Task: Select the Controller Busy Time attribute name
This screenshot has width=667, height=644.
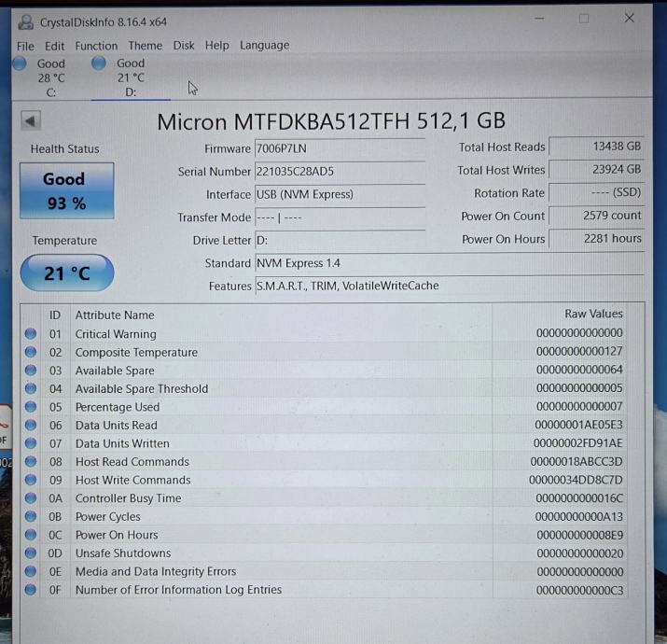Action: pyautogui.click(x=128, y=498)
